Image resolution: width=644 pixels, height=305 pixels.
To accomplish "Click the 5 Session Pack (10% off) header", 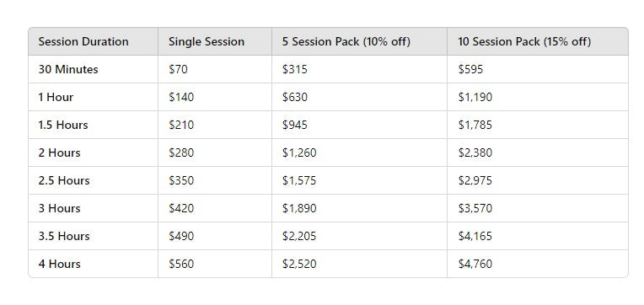I will point(346,41).
